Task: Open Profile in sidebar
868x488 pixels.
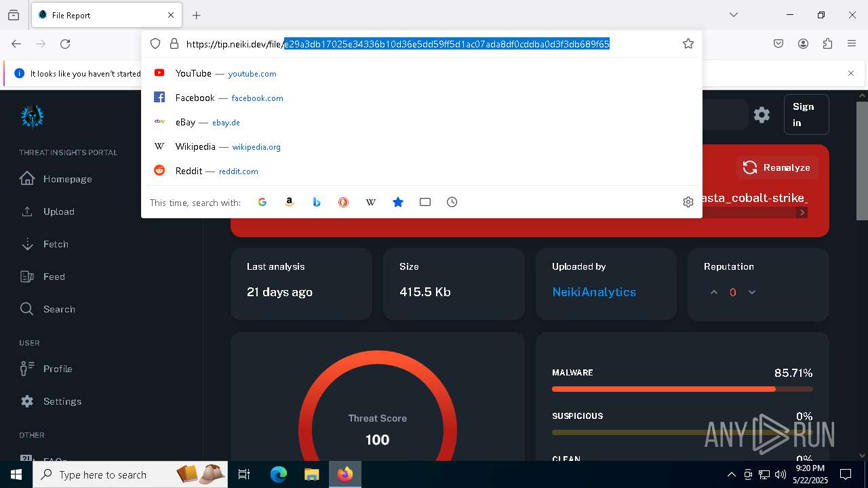Action: point(46,369)
